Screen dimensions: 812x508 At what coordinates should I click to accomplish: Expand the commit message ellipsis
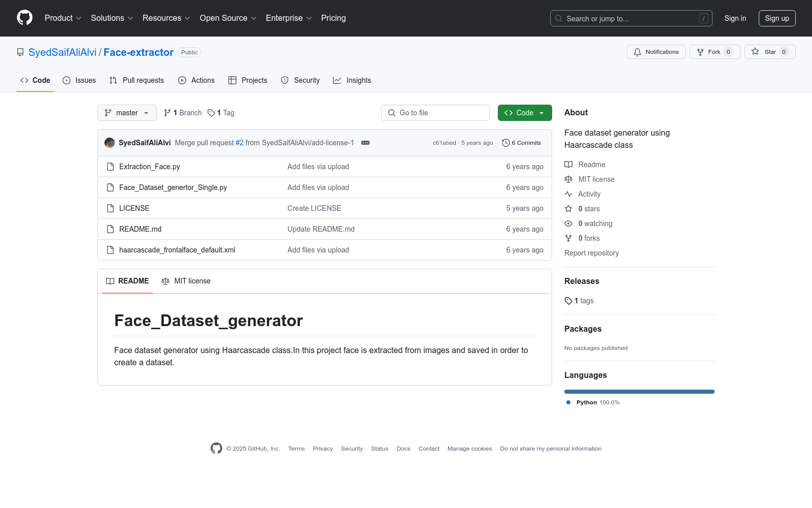point(365,143)
